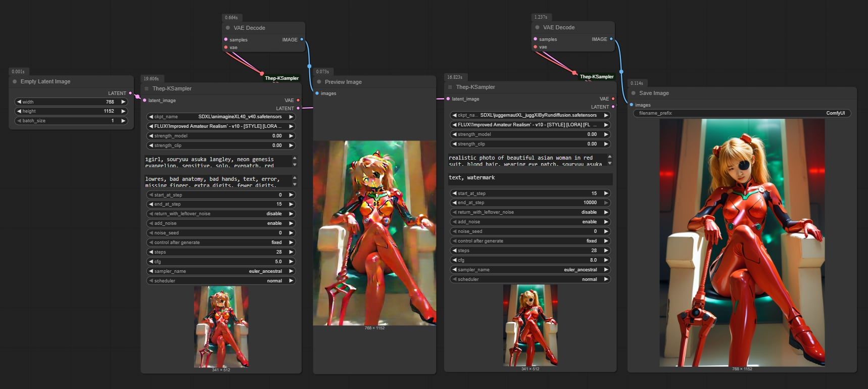Click the images input port on Preview Image
Screen dimensions: 868x389
pyautogui.click(x=317, y=93)
